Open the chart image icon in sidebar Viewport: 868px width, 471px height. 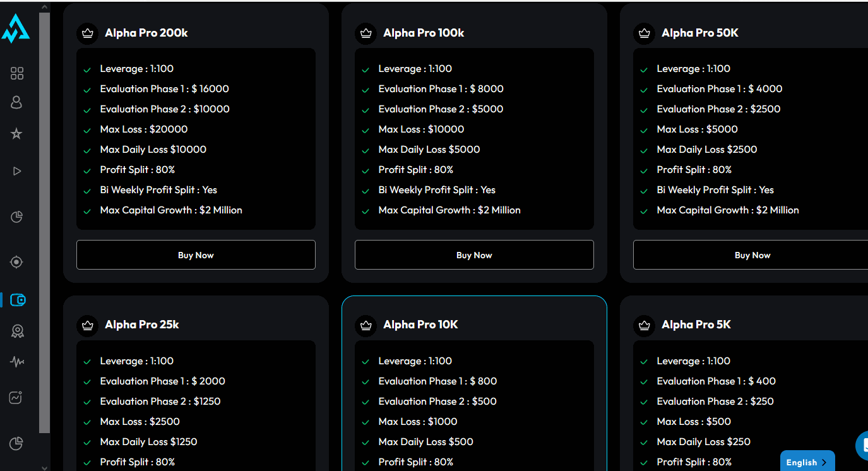(x=16, y=398)
